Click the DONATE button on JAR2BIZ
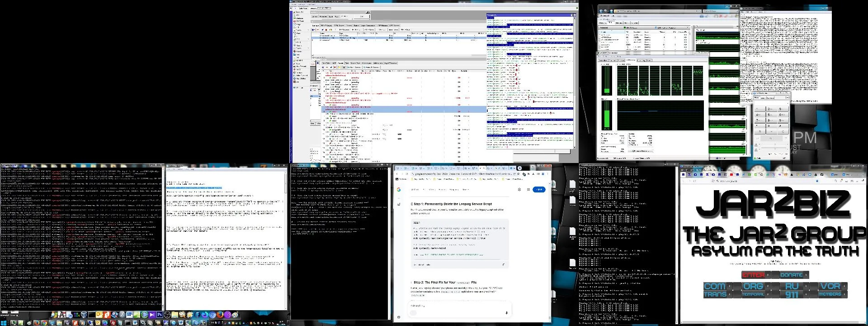Viewport: 868px width, 326px height. click(x=791, y=275)
